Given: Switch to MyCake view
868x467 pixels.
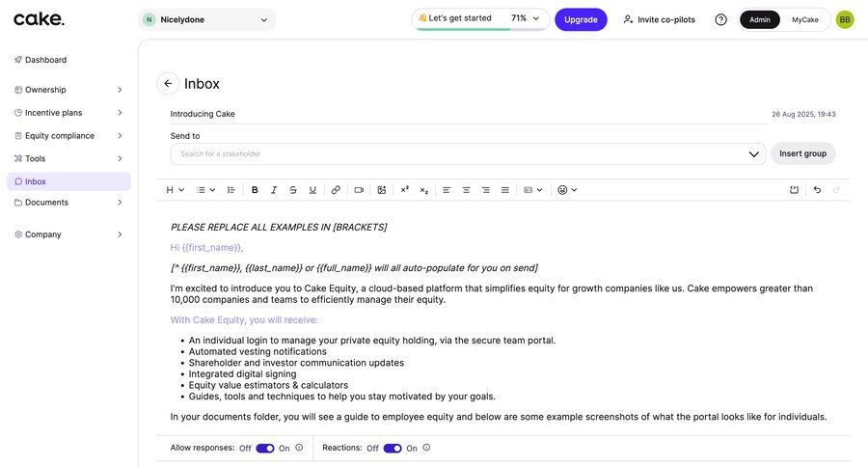Looking at the screenshot, I should (x=805, y=19).
